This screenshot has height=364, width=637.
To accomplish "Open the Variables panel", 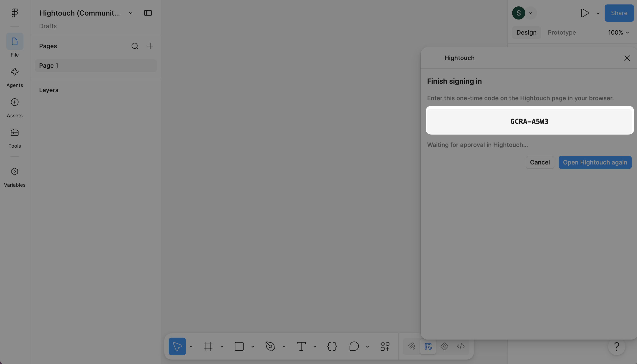I will 15,171.
